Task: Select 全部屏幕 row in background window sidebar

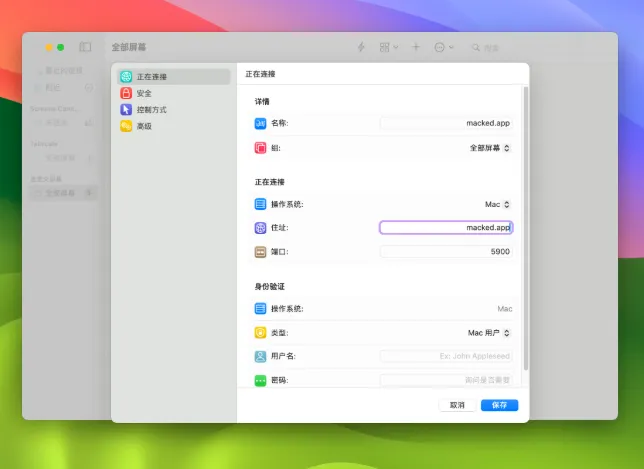Action: coord(64,193)
